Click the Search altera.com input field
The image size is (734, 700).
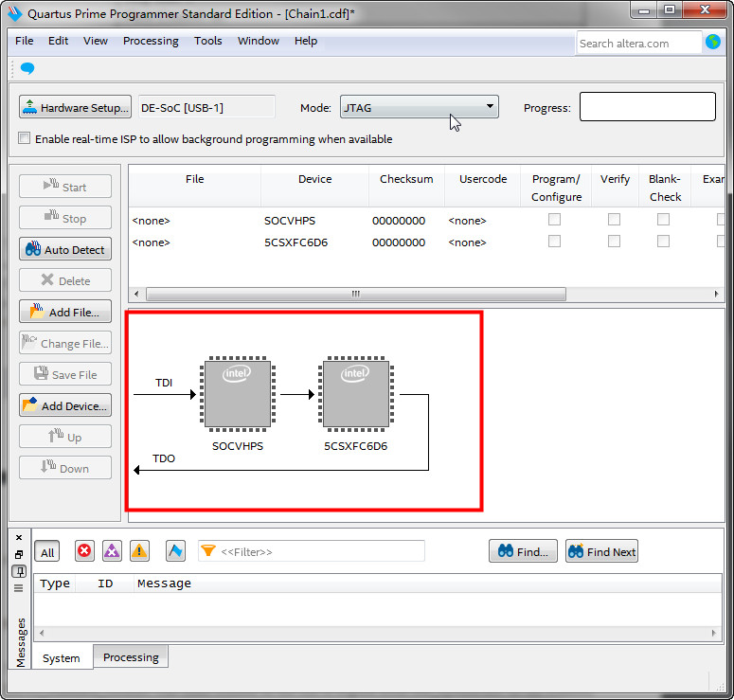639,43
